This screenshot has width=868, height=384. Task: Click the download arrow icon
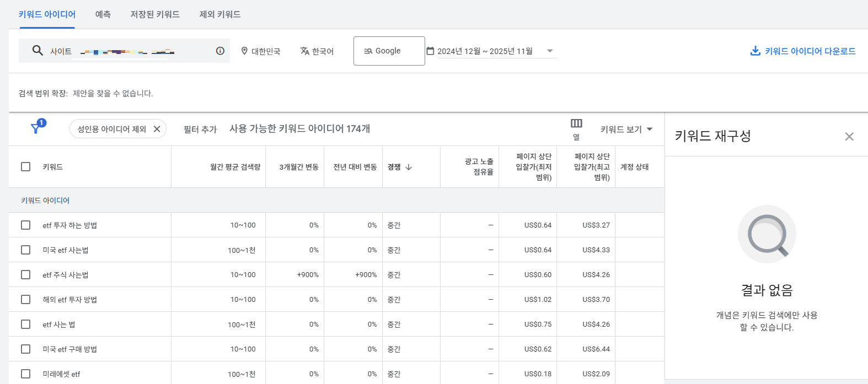click(755, 51)
